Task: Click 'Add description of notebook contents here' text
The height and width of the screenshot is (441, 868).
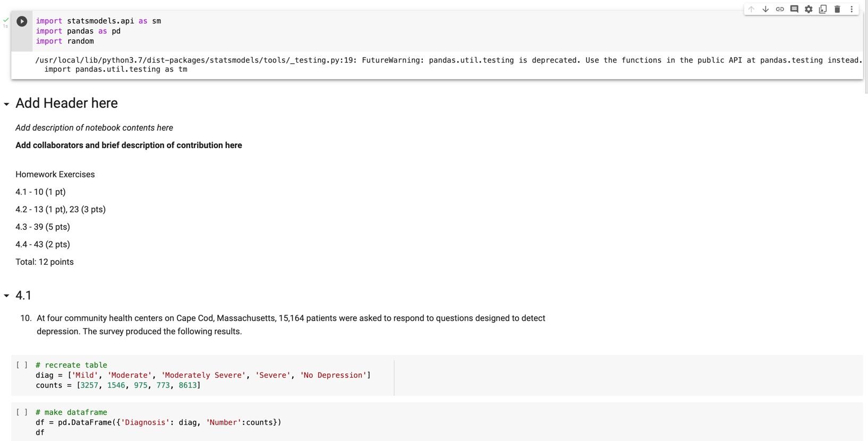Action: (94, 128)
